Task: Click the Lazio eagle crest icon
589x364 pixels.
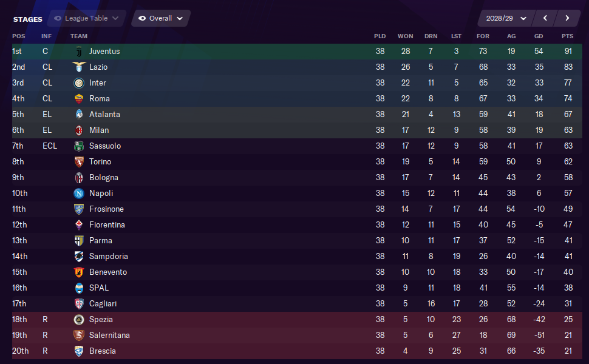Action: (79, 67)
